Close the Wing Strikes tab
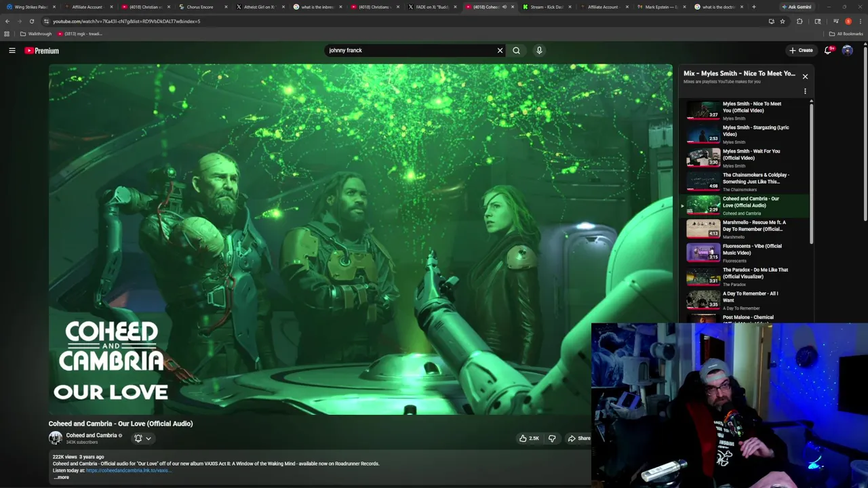This screenshot has width=868, height=488. pyautogui.click(x=53, y=7)
